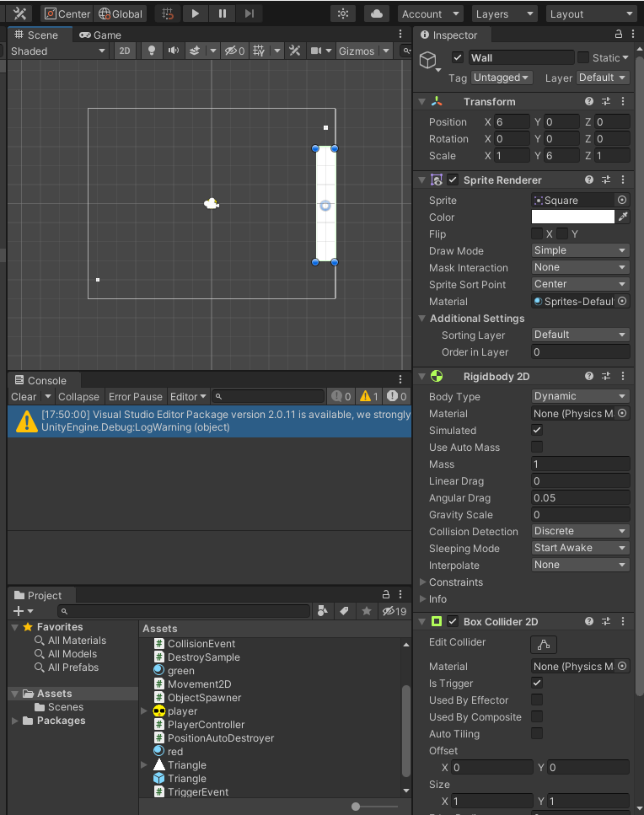Select the Console tab

40,380
